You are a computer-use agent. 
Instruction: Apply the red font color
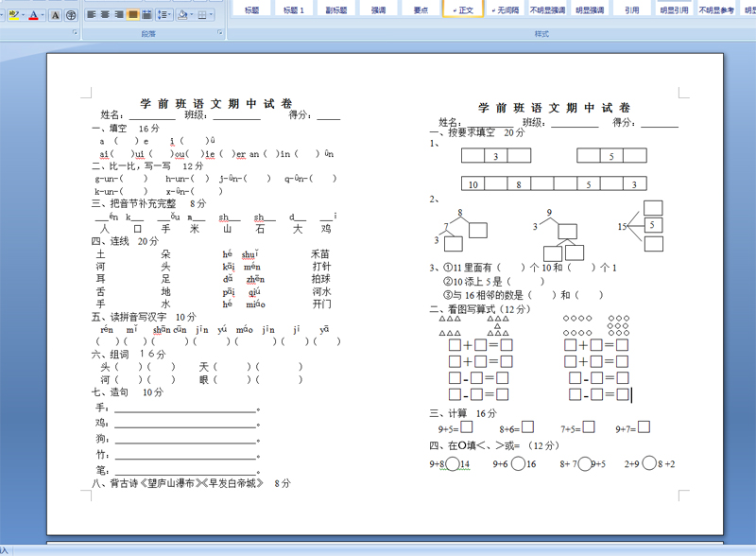pyautogui.click(x=34, y=15)
